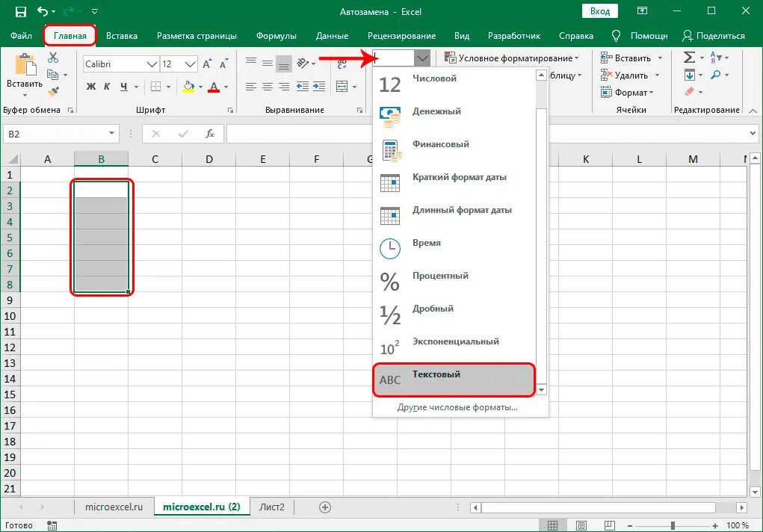Switch to Page Layout view icon
Viewport: 763px width, 532px height.
pyautogui.click(x=581, y=525)
